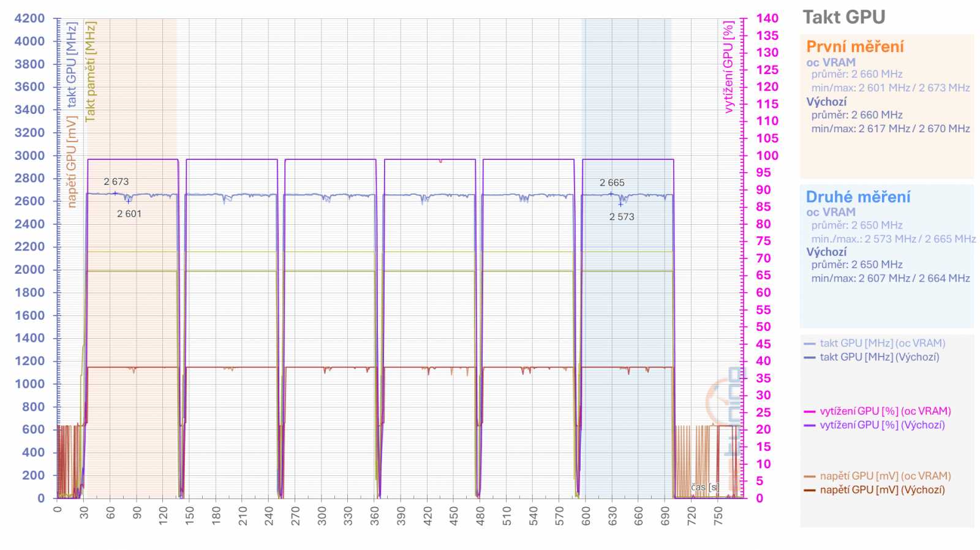The width and height of the screenshot is (980, 550).
Task: Click "1400" on the left axis
Action: point(29,338)
